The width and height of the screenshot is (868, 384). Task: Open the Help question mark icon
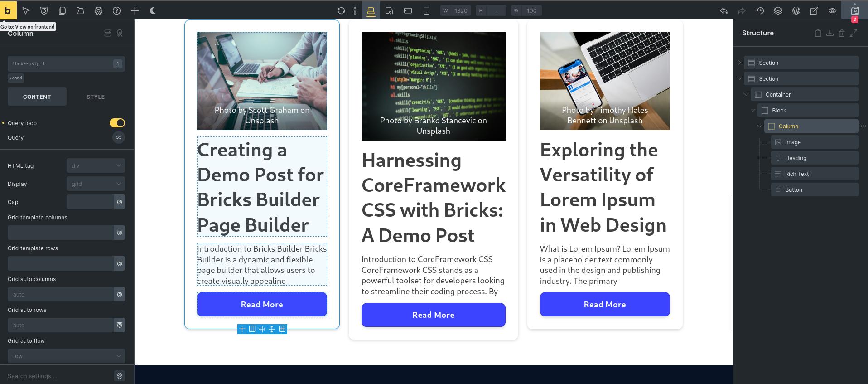coord(116,11)
